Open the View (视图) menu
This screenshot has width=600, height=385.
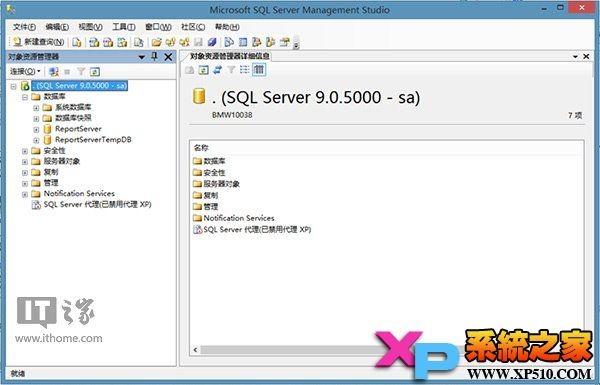pyautogui.click(x=90, y=27)
